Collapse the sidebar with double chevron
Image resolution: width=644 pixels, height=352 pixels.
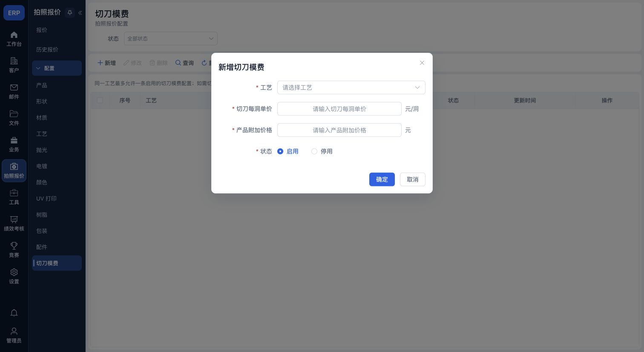(x=80, y=13)
